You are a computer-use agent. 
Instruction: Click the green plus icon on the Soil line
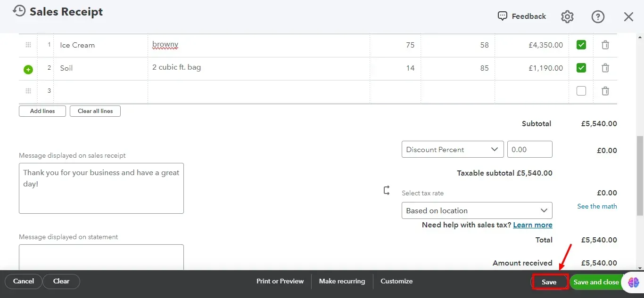click(28, 69)
